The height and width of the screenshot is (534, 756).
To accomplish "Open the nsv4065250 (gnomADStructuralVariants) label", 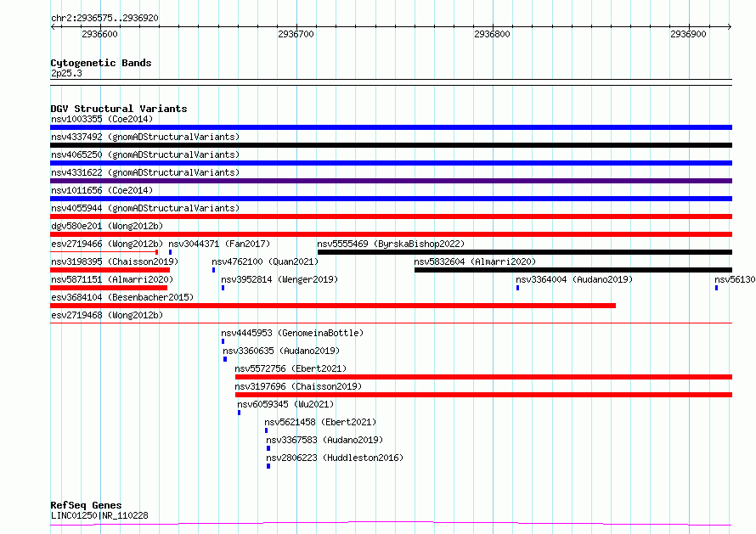I will (x=145, y=155).
